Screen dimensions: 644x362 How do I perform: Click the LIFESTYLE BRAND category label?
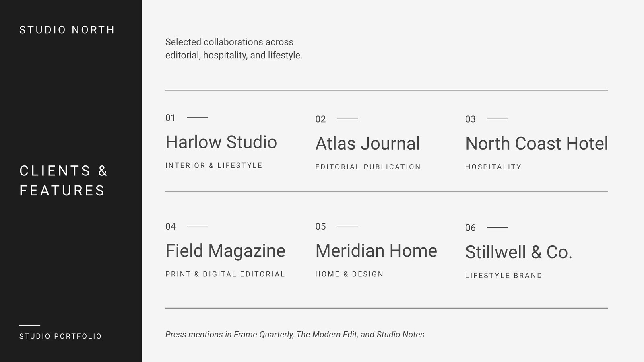(504, 276)
